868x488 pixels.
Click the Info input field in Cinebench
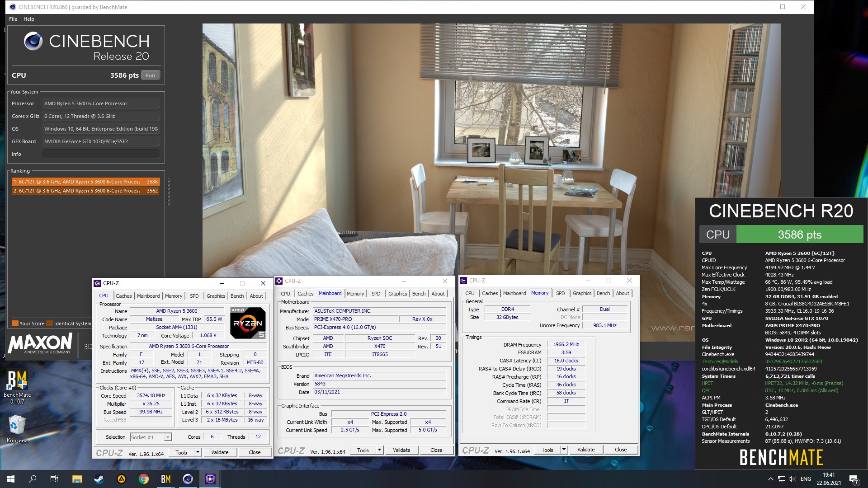coord(101,154)
